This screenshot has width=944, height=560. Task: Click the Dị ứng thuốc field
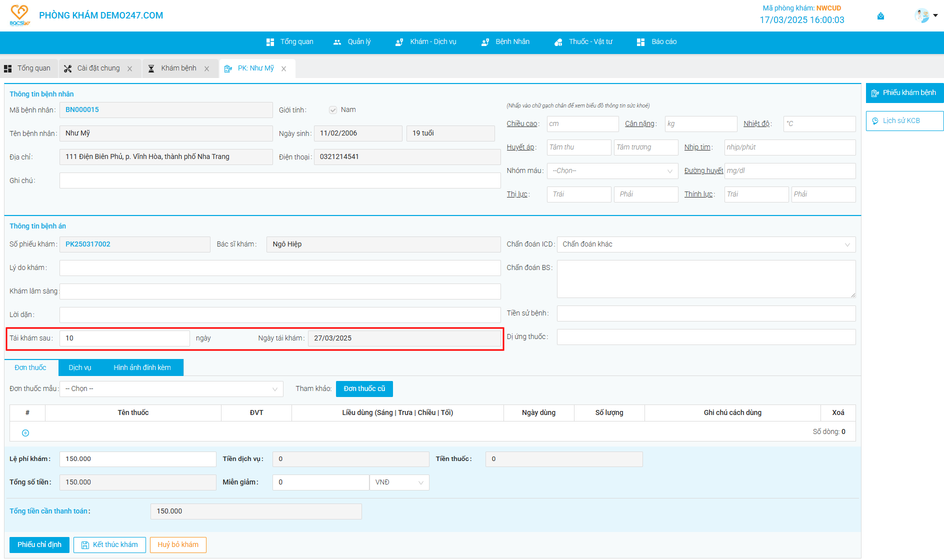(706, 337)
